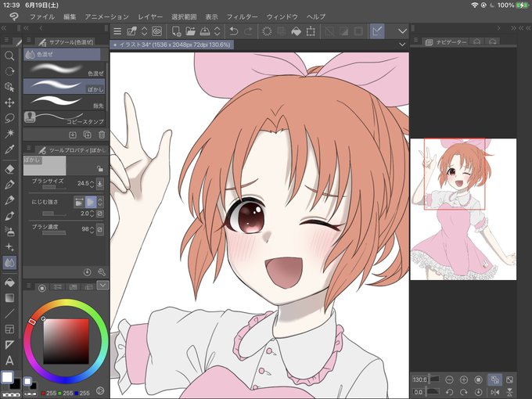Expand the color panel tabs dropdown arrow
The height and width of the screenshot is (399, 532).
102,285
